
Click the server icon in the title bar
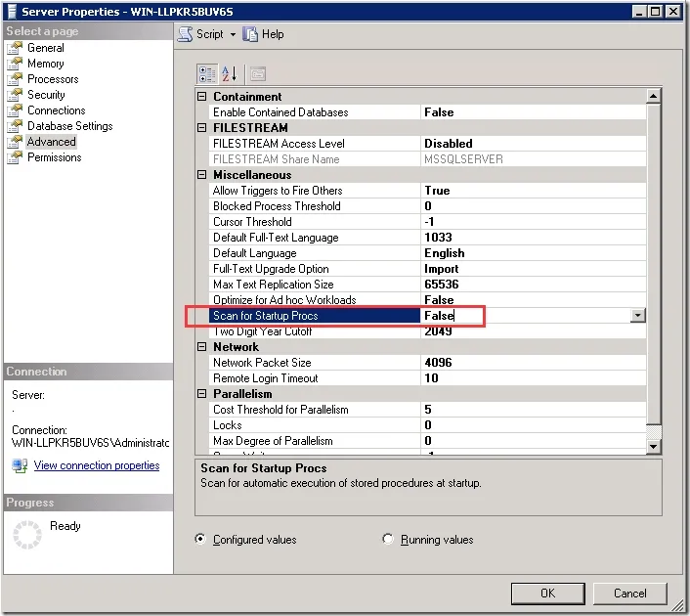pos(12,11)
